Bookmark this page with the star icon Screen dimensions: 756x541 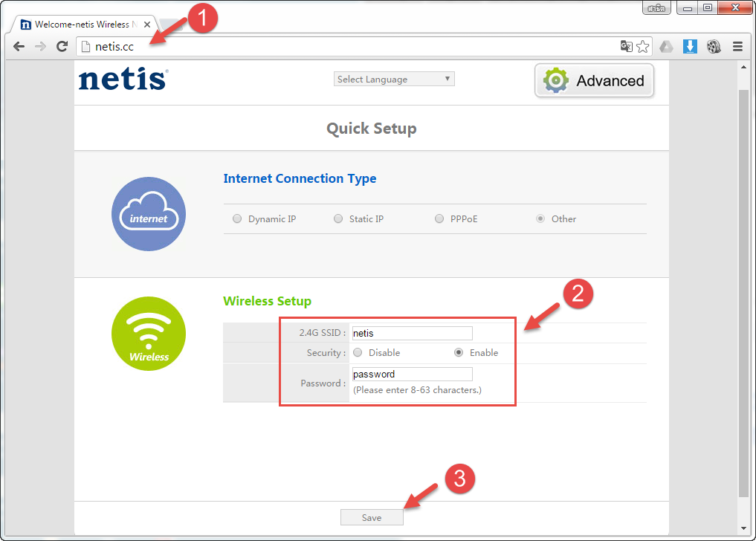[x=643, y=46]
